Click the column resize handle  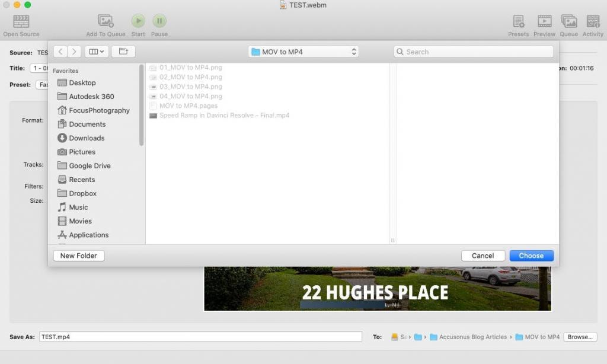392,240
